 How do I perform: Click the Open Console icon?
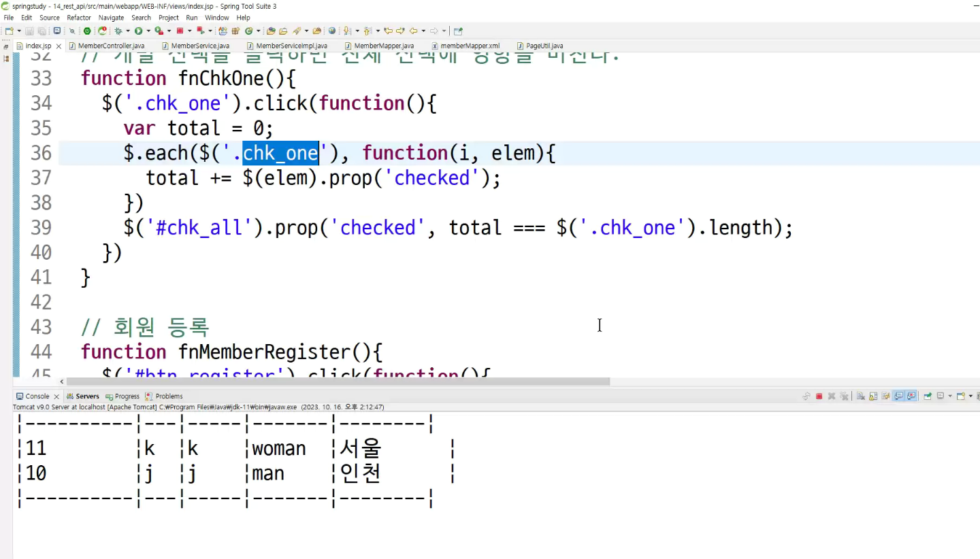point(961,396)
